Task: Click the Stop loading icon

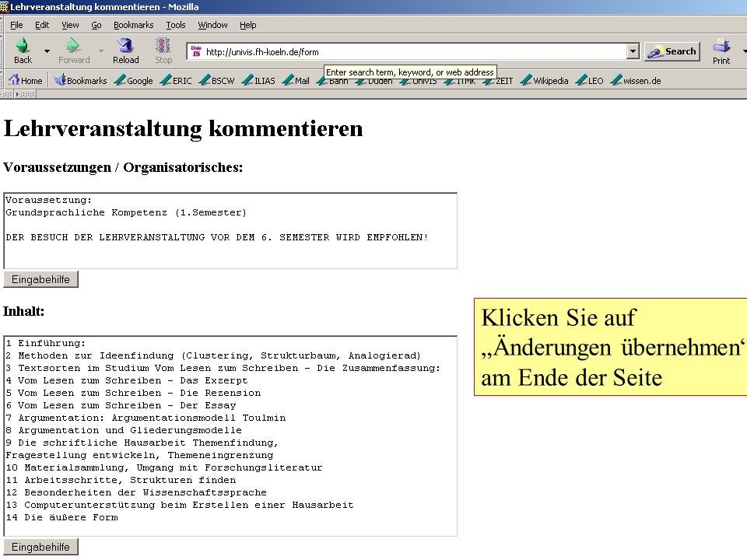Action: (x=163, y=46)
